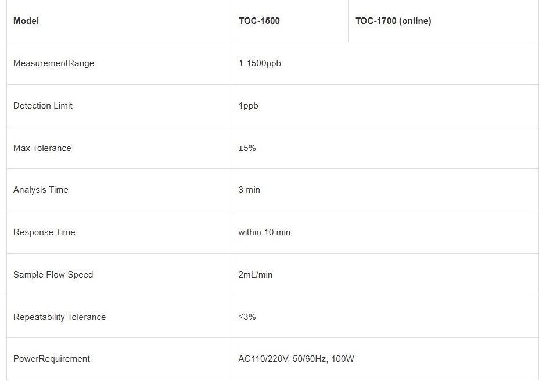
Task: Click the PowerRequirement row label
Action: click(52, 359)
